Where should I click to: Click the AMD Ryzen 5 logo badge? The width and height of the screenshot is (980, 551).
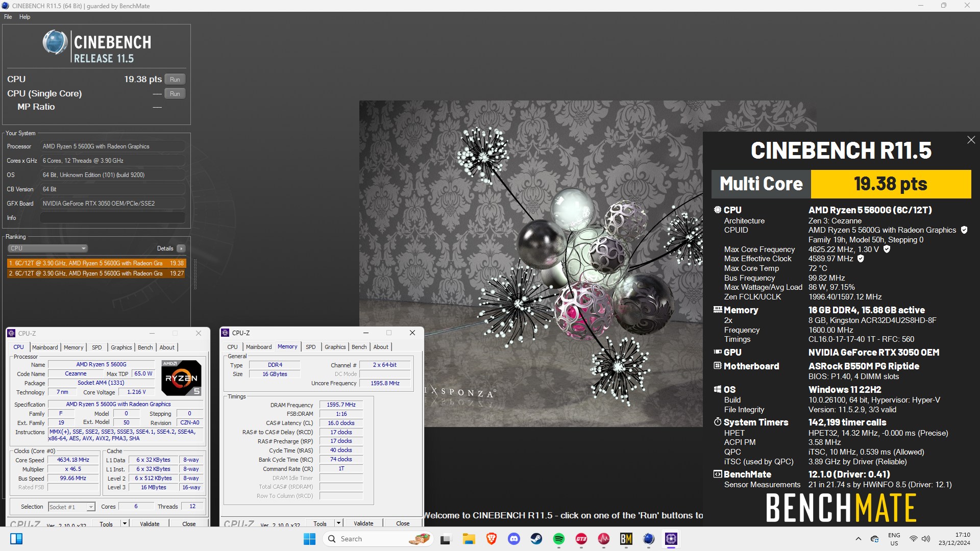pyautogui.click(x=181, y=378)
